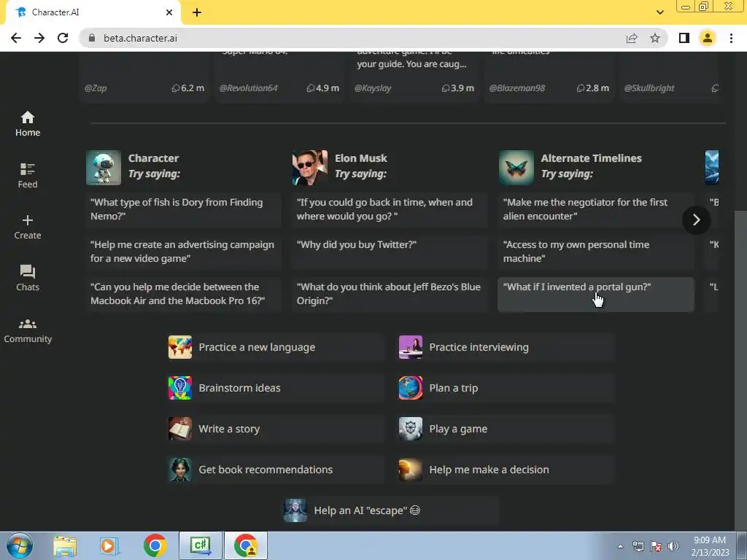
Task: Open the Feed sidebar item
Action: tap(27, 175)
